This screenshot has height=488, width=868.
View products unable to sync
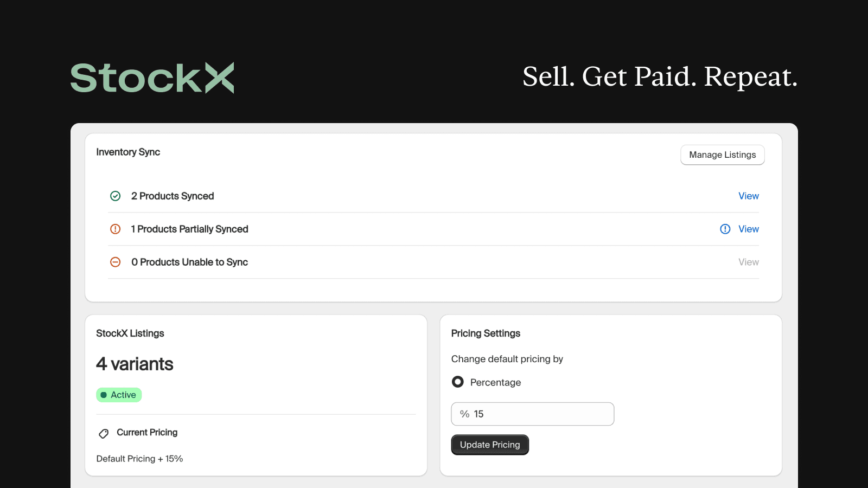click(x=748, y=262)
